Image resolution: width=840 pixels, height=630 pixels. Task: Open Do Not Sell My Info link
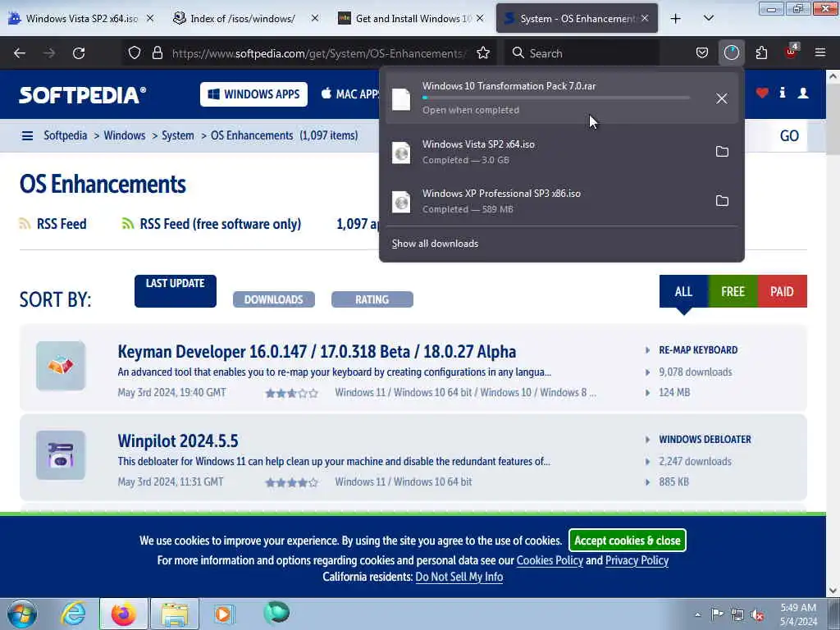(459, 577)
